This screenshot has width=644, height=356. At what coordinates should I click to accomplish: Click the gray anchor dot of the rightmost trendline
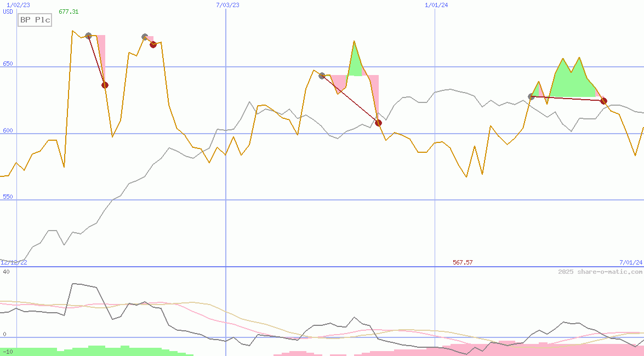point(530,96)
